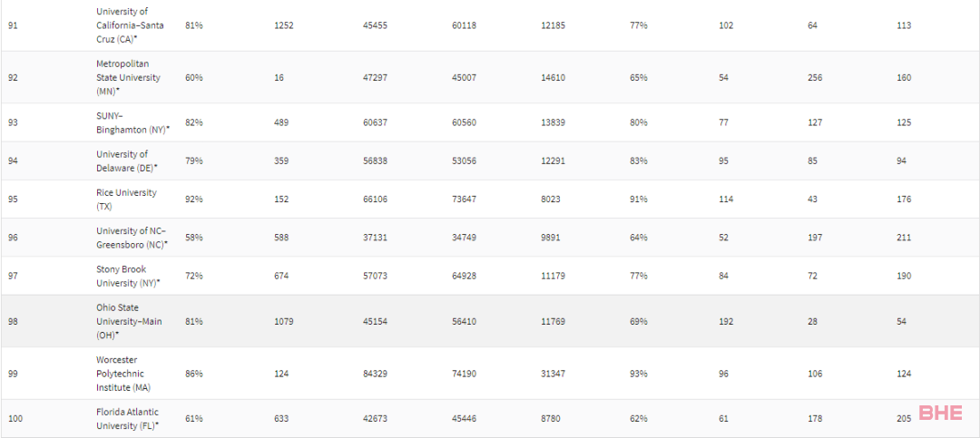Select 31347 cell in Worcester row
The height and width of the screenshot is (438, 980).
point(554,374)
